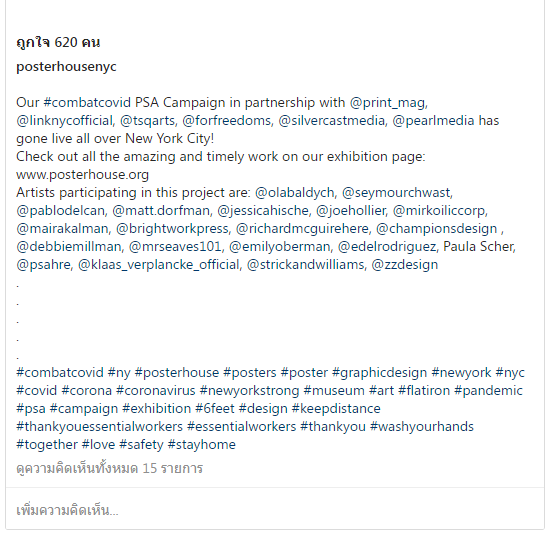Image resolution: width=550 pixels, height=534 pixels.
Task: Click the #newyorkstrong hashtag
Action: tap(249, 391)
